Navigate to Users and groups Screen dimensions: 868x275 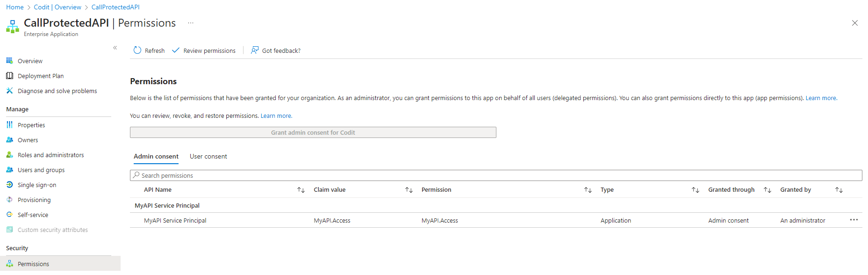pyautogui.click(x=41, y=170)
